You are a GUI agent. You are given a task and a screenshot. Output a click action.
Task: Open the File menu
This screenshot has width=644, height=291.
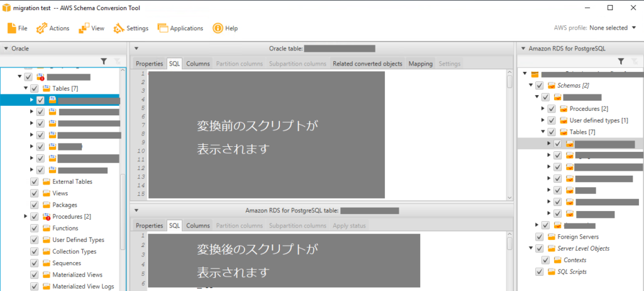[17, 28]
